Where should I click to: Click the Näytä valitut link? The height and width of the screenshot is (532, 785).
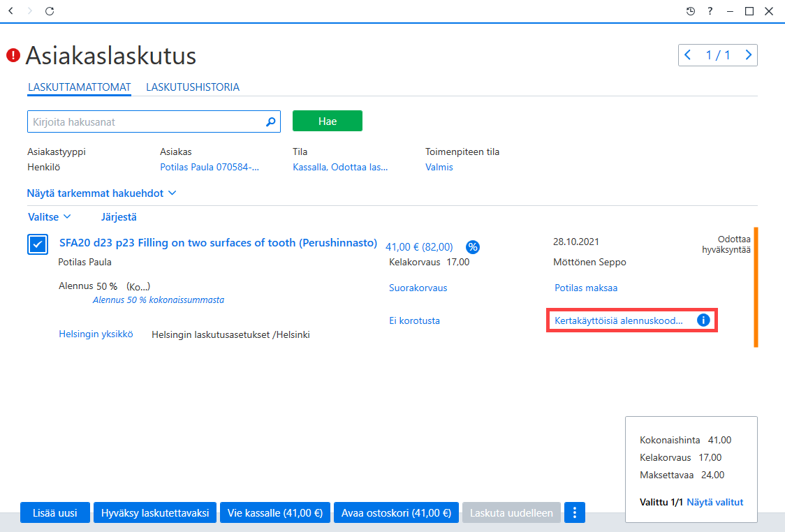point(714,502)
